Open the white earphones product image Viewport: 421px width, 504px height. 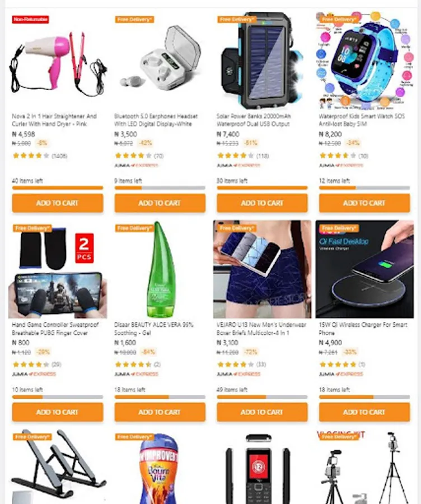tap(160, 60)
